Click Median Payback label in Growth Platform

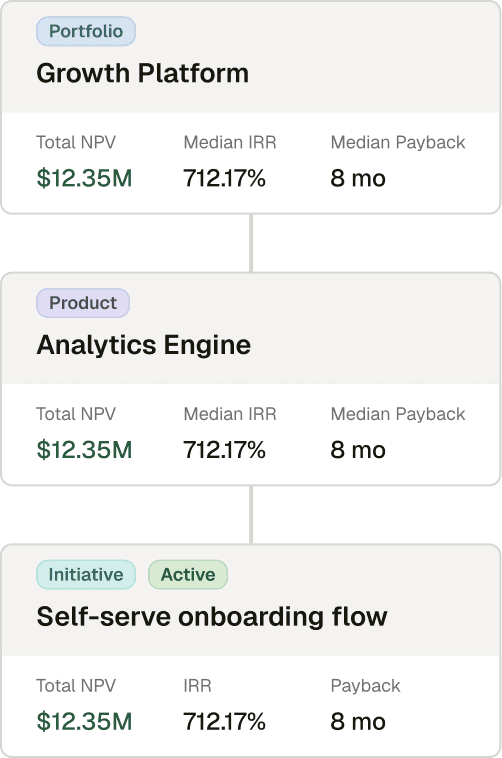point(398,143)
